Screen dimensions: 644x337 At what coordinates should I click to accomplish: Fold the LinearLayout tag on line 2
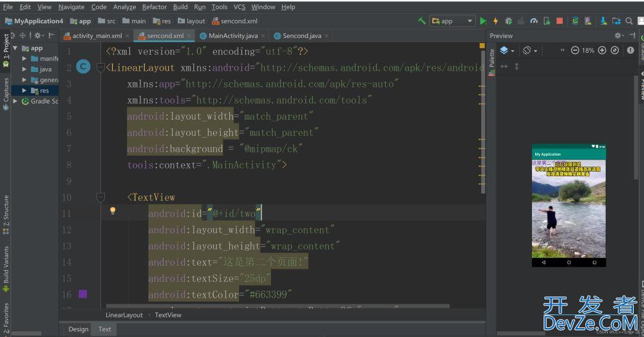(x=100, y=68)
